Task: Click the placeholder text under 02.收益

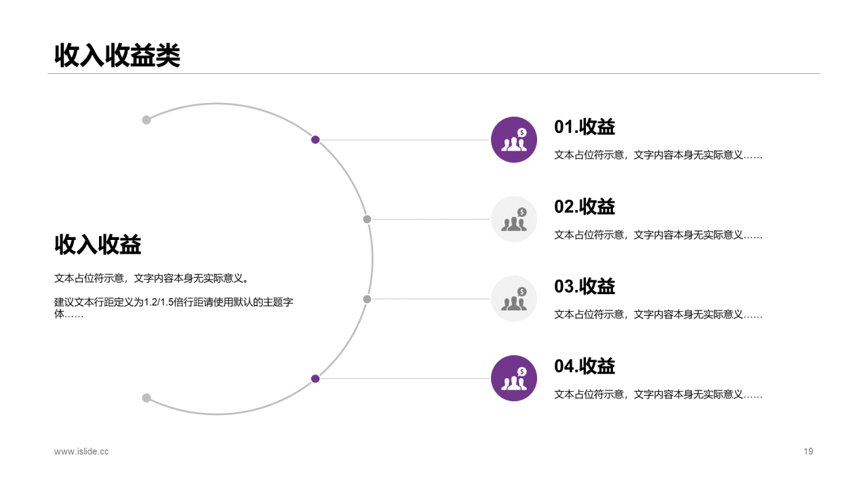Action: 658,235
